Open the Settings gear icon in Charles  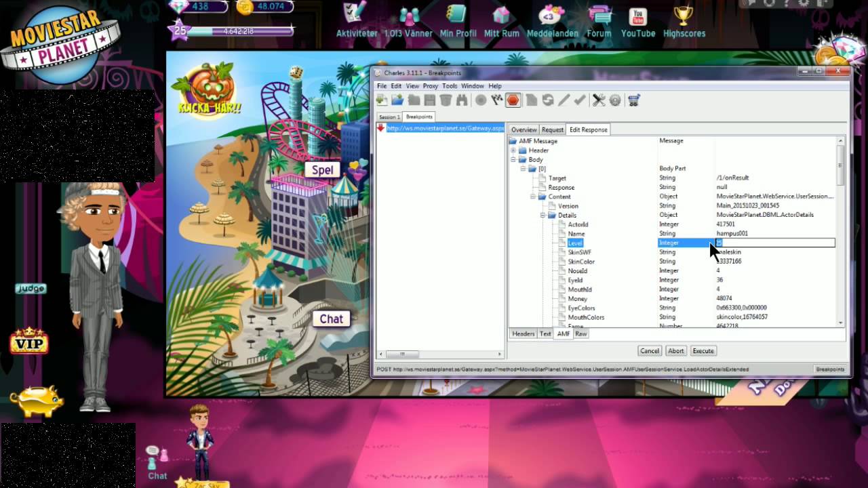click(615, 100)
